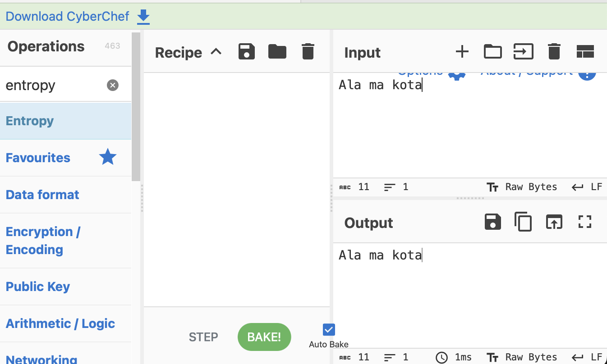Clear the recipe with the trash icon
Image resolution: width=607 pixels, height=364 pixels.
308,52
